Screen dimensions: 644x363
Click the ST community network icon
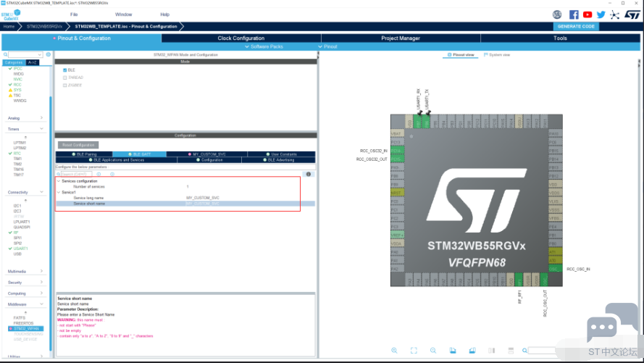coord(615,14)
